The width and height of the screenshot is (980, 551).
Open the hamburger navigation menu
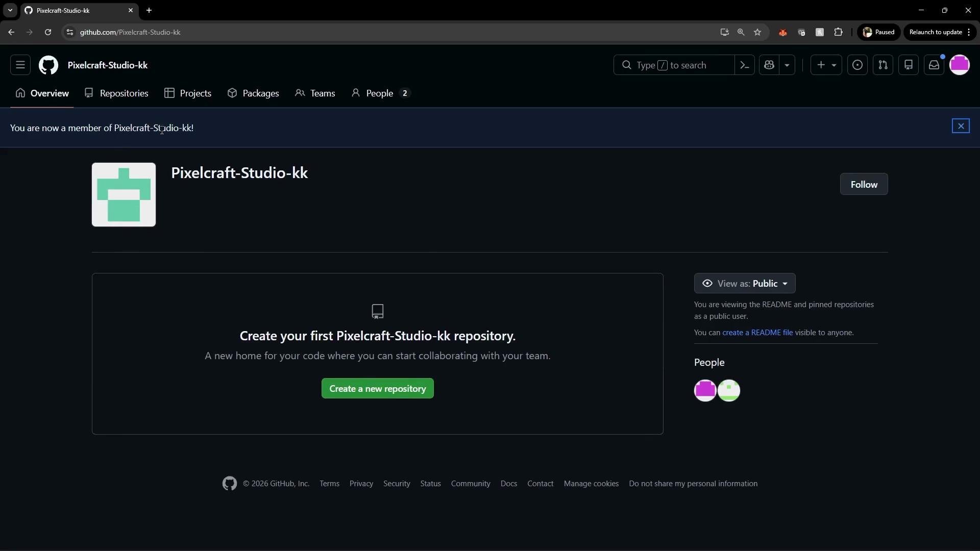20,65
